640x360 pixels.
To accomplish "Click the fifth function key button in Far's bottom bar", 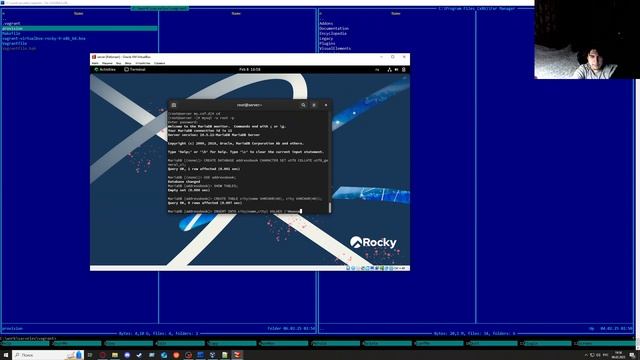I will tap(233, 343).
